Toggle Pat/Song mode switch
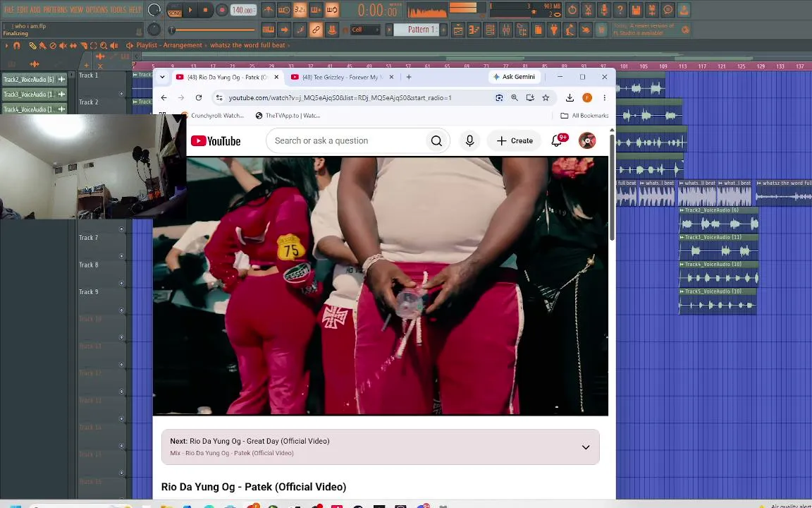 (x=174, y=10)
